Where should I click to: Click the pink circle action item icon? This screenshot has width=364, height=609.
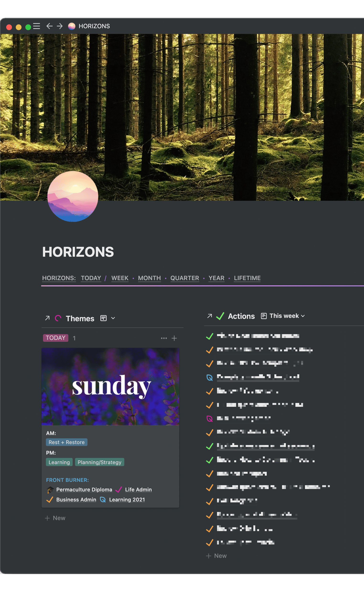(209, 419)
